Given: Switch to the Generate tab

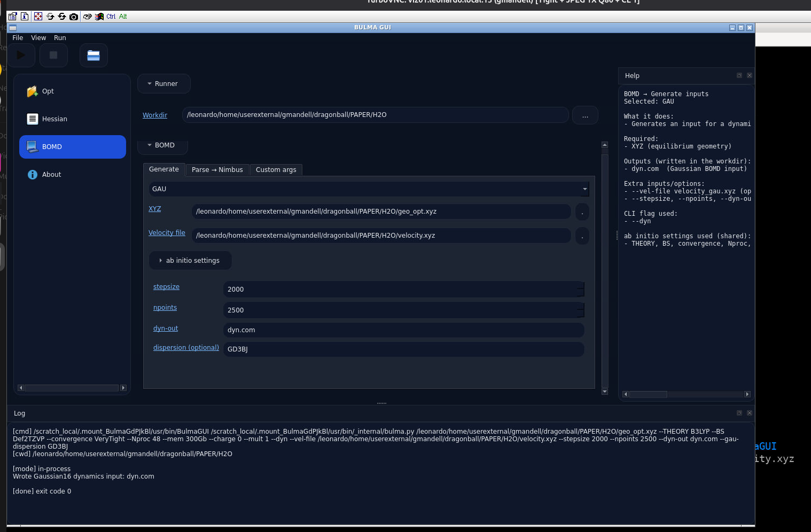Looking at the screenshot, I should (x=164, y=169).
